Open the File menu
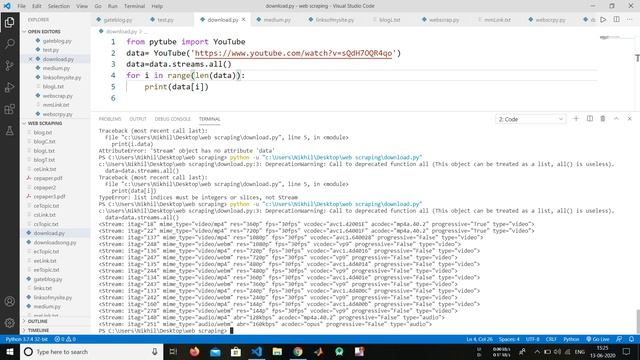The height and width of the screenshot is (360, 640). 21,6
